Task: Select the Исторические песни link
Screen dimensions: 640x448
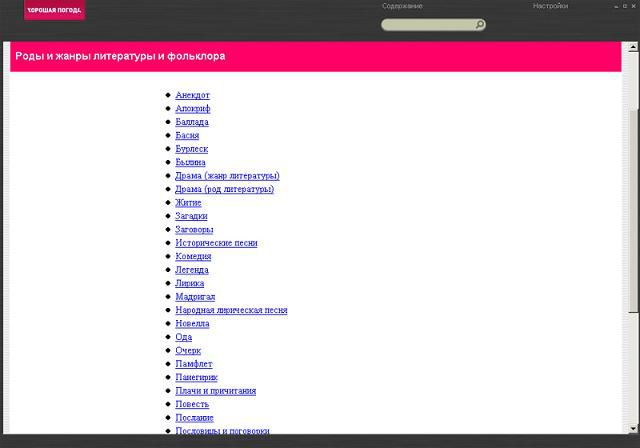Action: coord(216,243)
